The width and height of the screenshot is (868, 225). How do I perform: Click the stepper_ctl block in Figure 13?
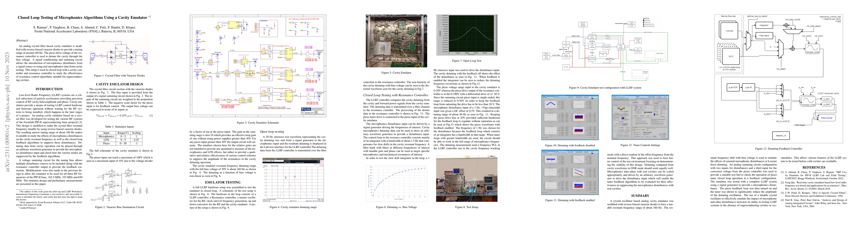click(x=781, y=136)
